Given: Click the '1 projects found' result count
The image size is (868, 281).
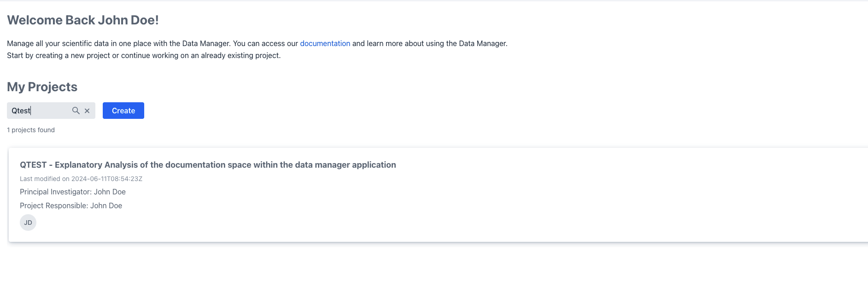Looking at the screenshot, I should tap(31, 130).
